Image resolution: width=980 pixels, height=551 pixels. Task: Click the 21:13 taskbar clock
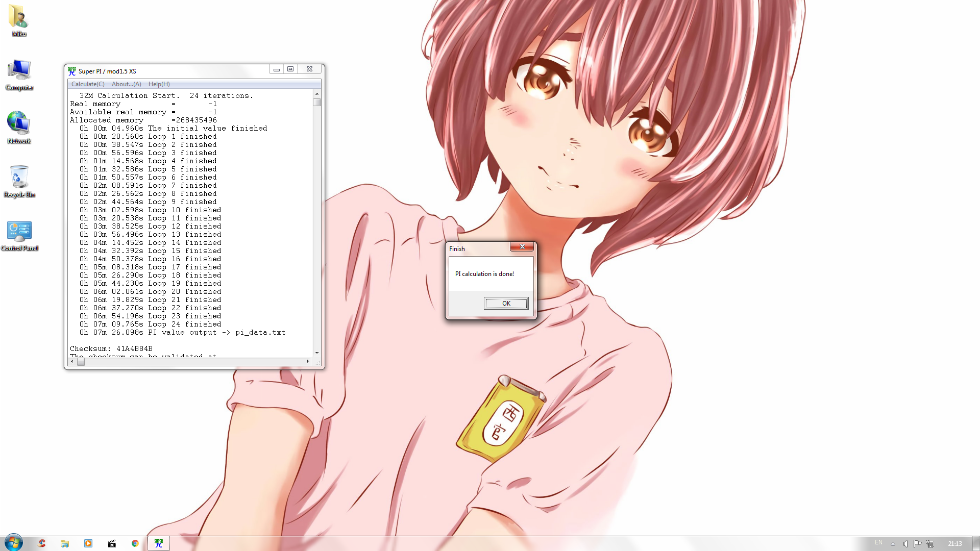coord(955,544)
